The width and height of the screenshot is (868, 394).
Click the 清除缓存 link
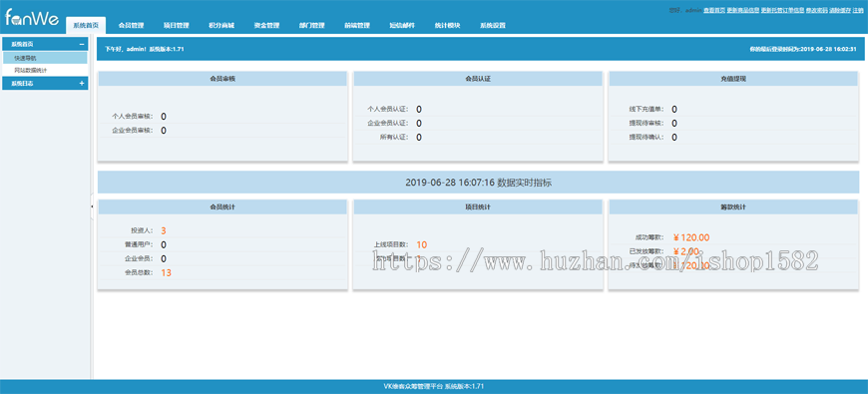click(840, 11)
